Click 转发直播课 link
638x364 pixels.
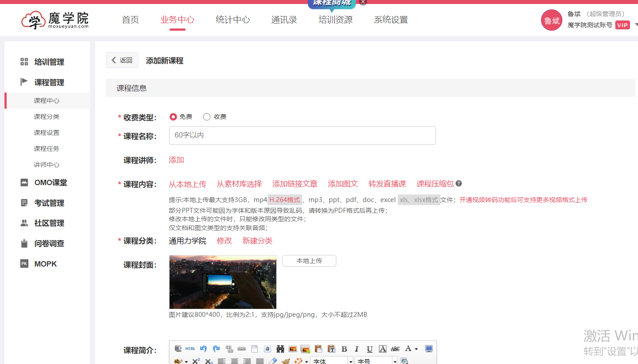pyautogui.click(x=388, y=184)
